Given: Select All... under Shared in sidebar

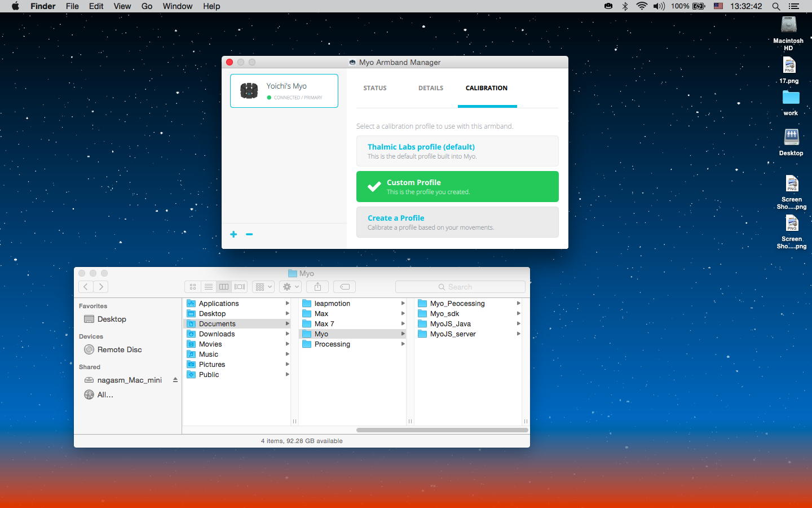Looking at the screenshot, I should pos(99,395).
